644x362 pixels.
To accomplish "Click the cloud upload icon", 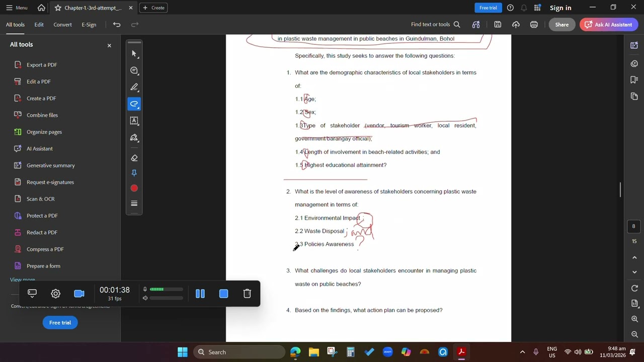I will [x=516, y=24].
